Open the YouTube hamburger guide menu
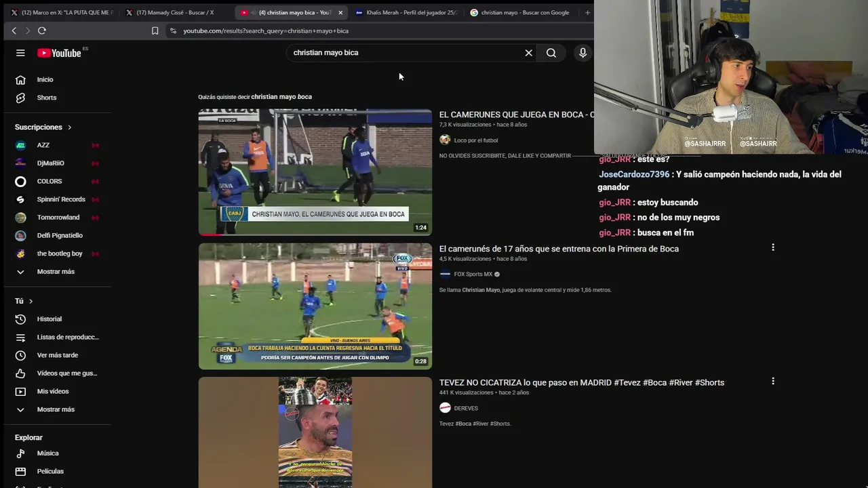Screen dimensions: 868x488 [x=20, y=53]
